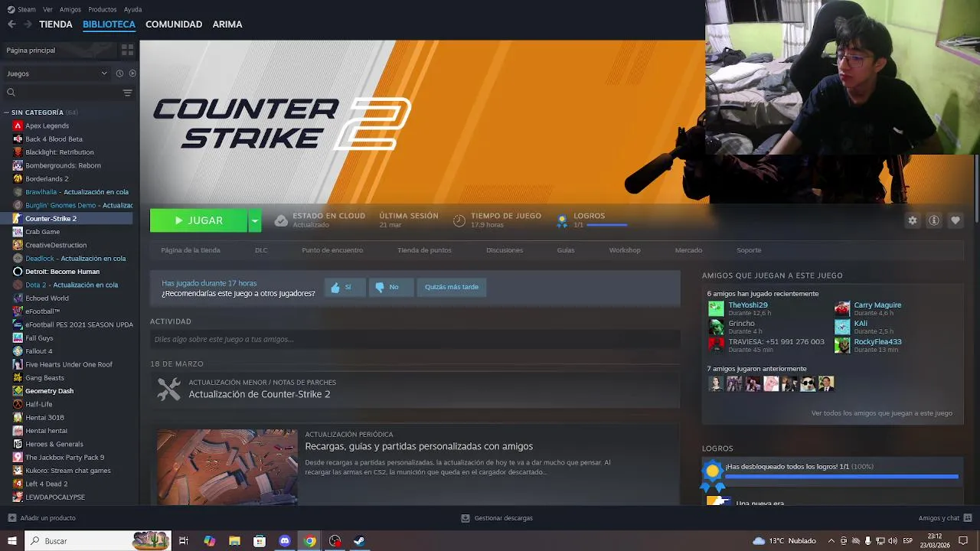980x551 pixels.
Task: Open the Discusiones tab
Action: click(x=505, y=250)
